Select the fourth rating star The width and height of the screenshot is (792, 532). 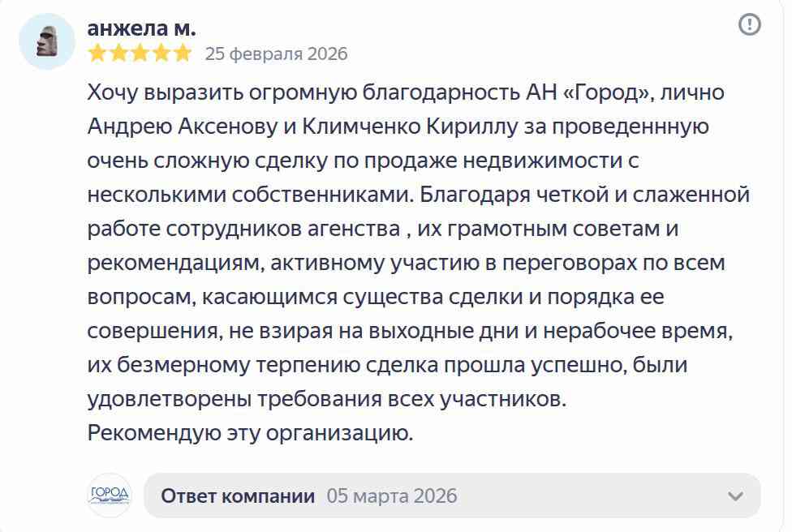pyautogui.click(x=161, y=54)
